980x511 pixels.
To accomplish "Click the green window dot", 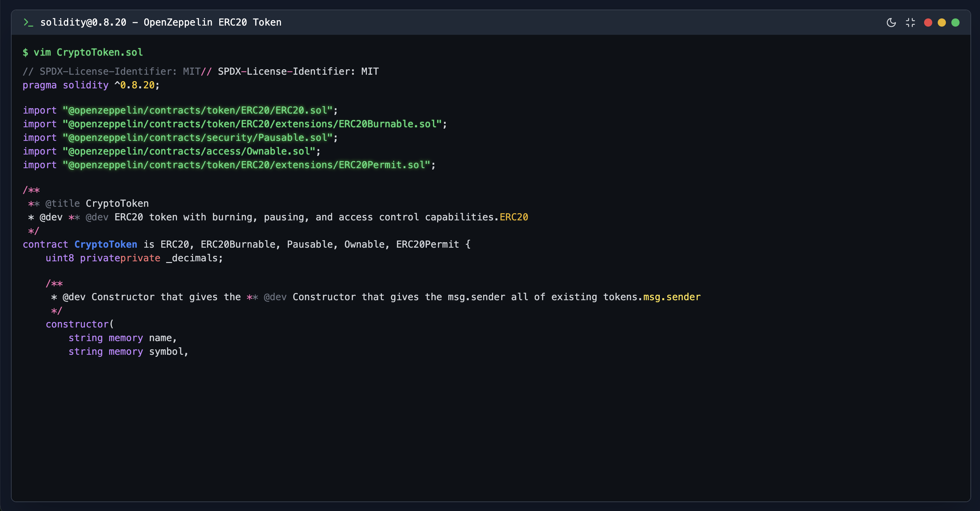I will pos(955,23).
